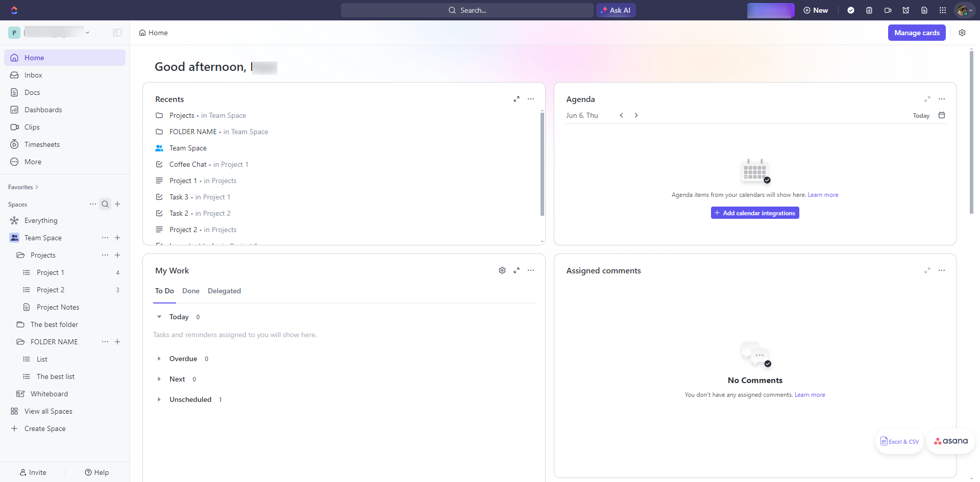
Task: Click the Spaces search icon
Action: point(105,204)
